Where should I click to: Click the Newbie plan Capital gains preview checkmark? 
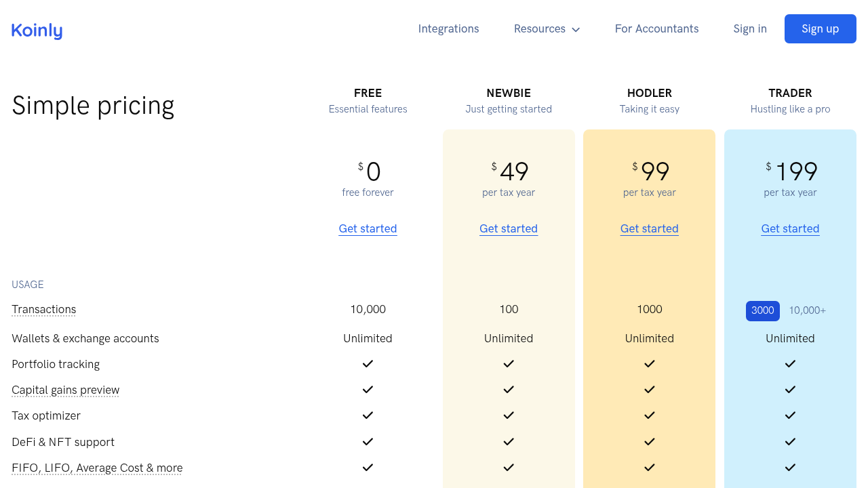(509, 390)
